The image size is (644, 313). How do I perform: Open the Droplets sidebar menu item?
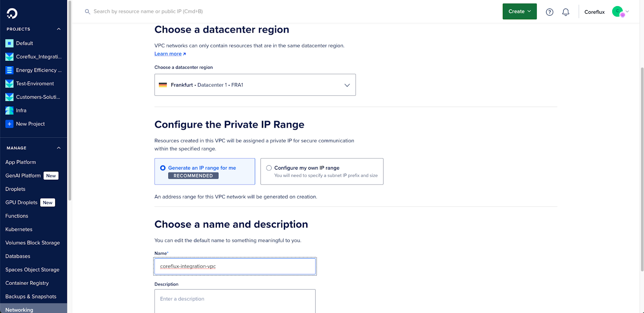coord(15,189)
